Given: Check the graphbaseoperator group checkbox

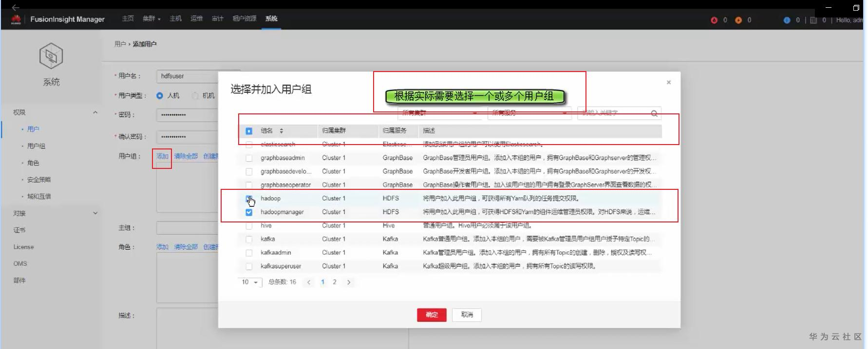Looking at the screenshot, I should [x=249, y=185].
